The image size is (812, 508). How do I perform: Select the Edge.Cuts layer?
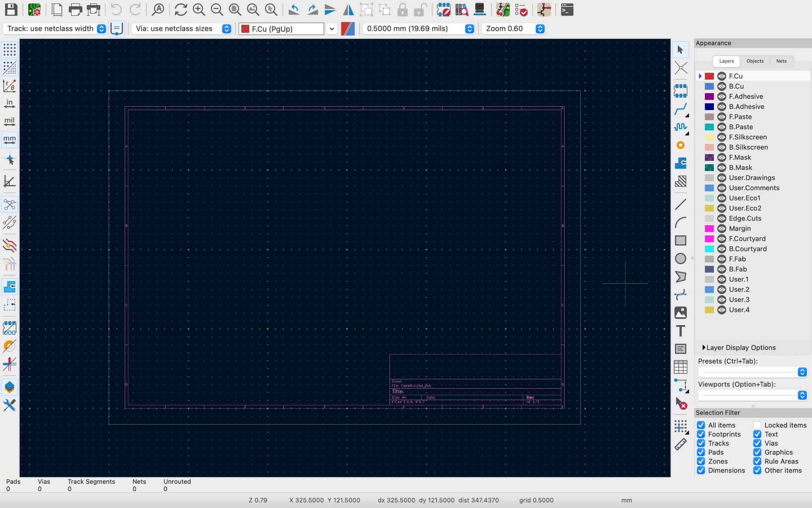[745, 218]
